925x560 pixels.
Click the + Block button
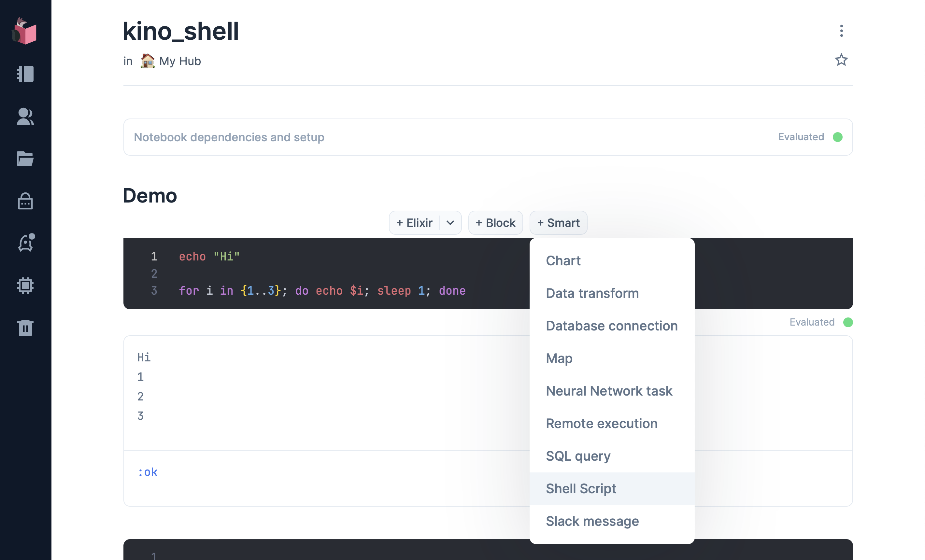(x=495, y=223)
